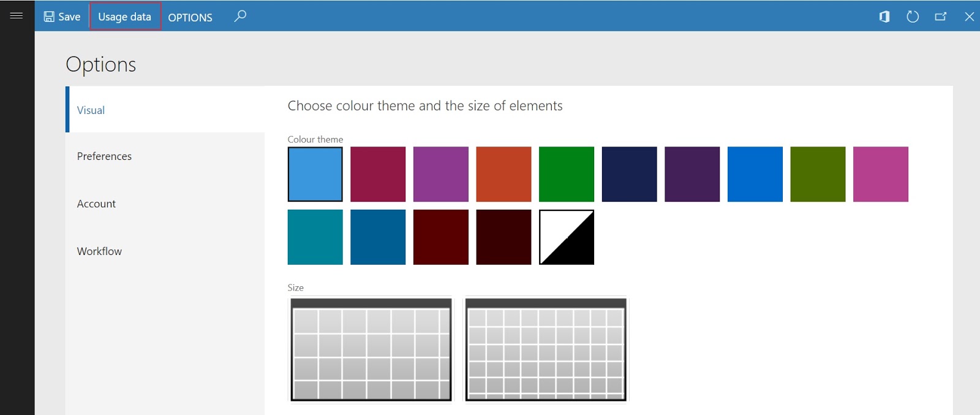Choose the large element size grid
The image size is (980, 415).
point(371,349)
